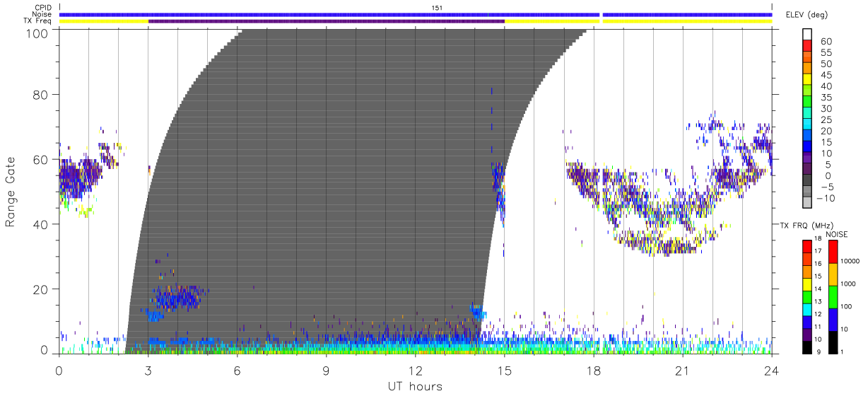
Task: Click the 'CPID' row label
Action: [x=44, y=8]
